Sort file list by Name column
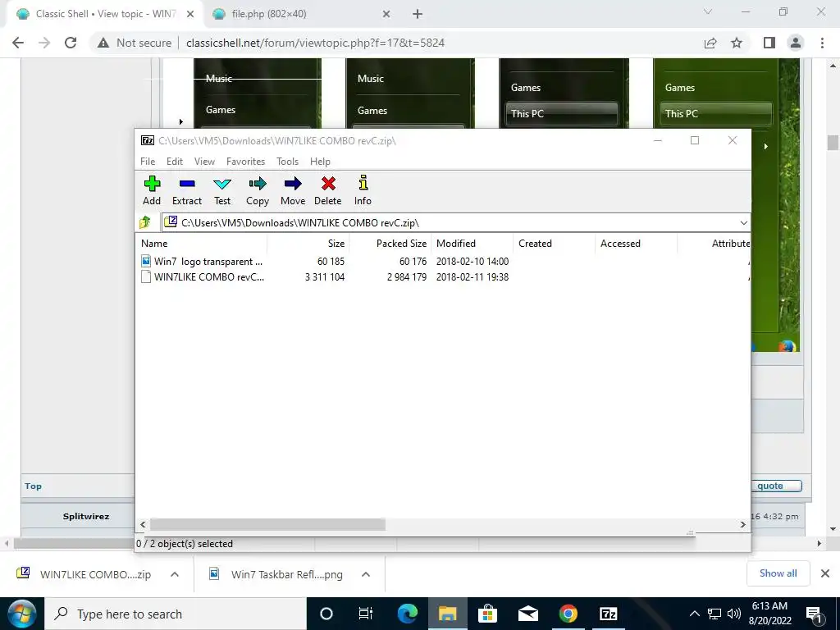The width and height of the screenshot is (840, 630). click(202, 243)
